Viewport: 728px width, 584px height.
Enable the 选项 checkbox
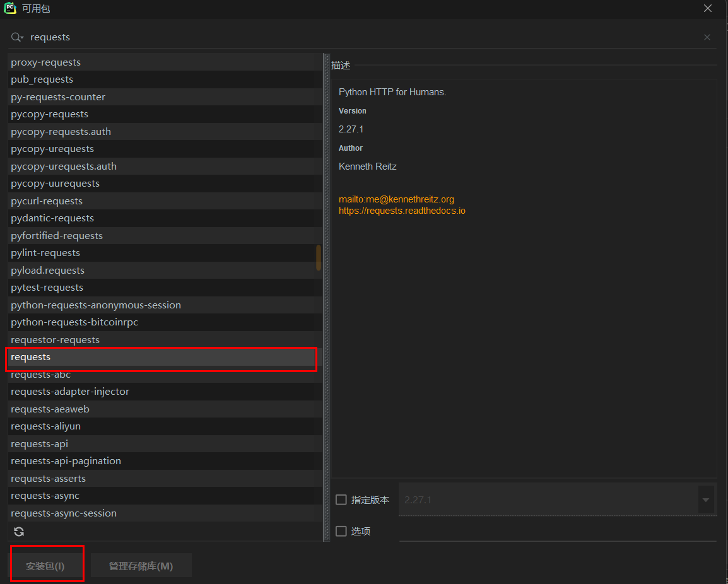pos(341,531)
